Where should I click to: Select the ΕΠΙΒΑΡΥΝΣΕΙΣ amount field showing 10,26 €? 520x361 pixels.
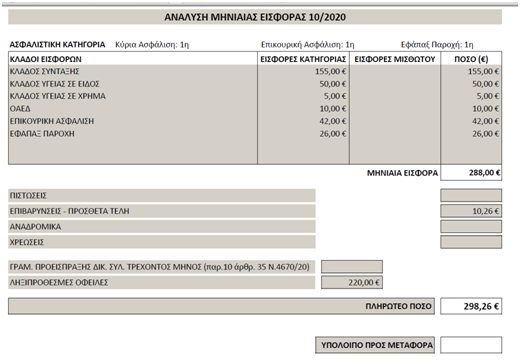tap(471, 211)
